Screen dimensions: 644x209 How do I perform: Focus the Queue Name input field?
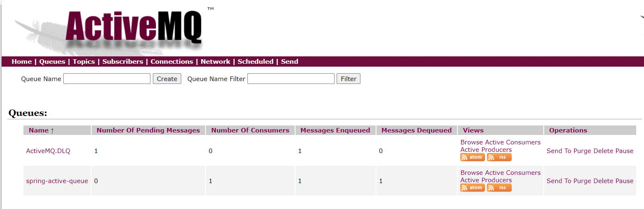pyautogui.click(x=107, y=79)
